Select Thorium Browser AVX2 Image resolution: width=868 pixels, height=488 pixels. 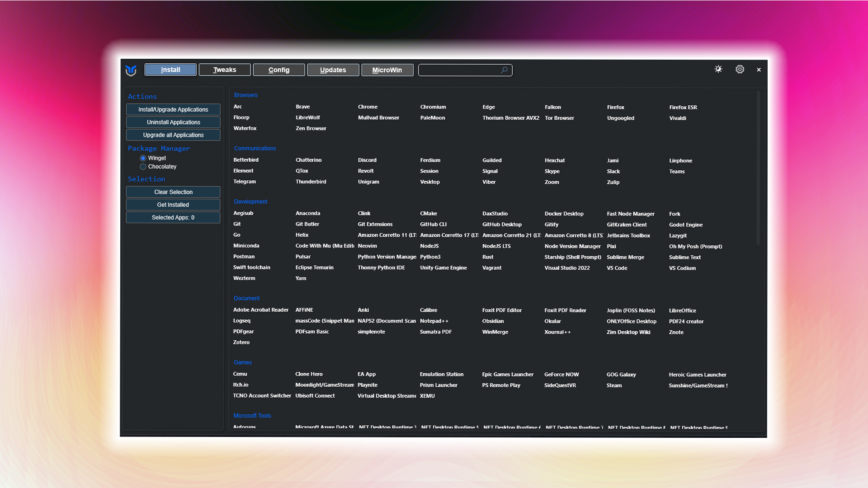pos(510,118)
